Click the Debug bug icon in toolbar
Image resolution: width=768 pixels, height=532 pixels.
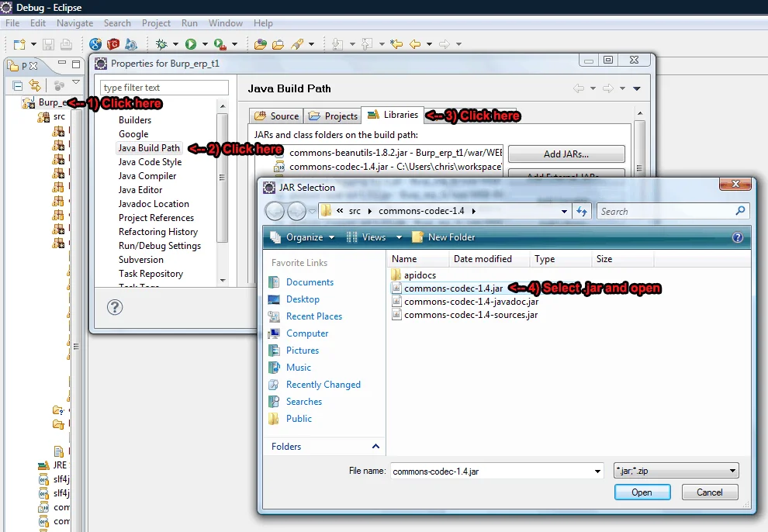point(162,44)
